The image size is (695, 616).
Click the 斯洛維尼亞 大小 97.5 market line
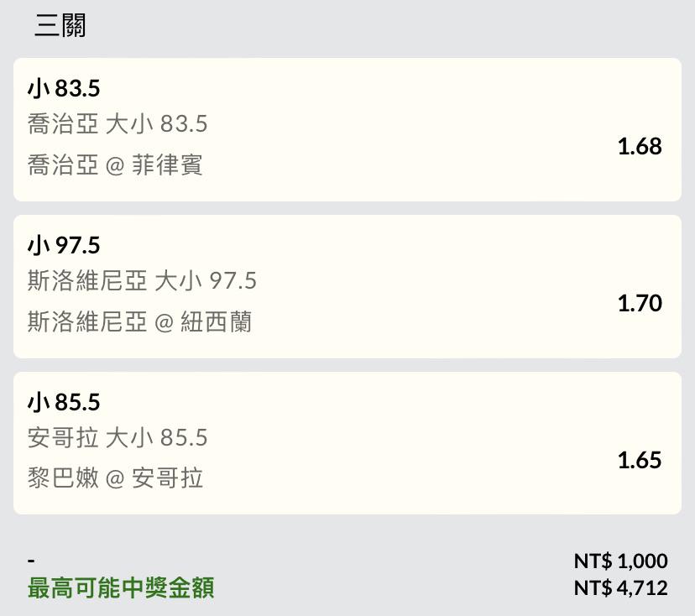142,281
